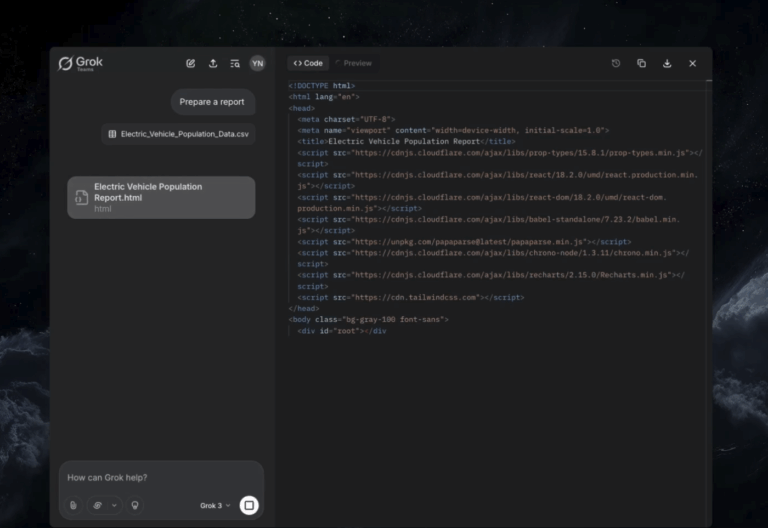
Task: Download the HTML file
Action: click(667, 63)
